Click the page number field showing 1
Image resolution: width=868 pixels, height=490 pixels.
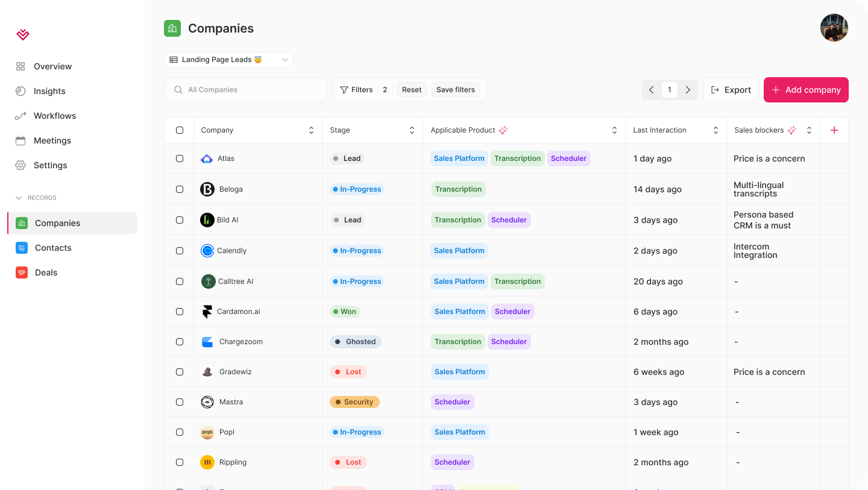click(x=669, y=90)
